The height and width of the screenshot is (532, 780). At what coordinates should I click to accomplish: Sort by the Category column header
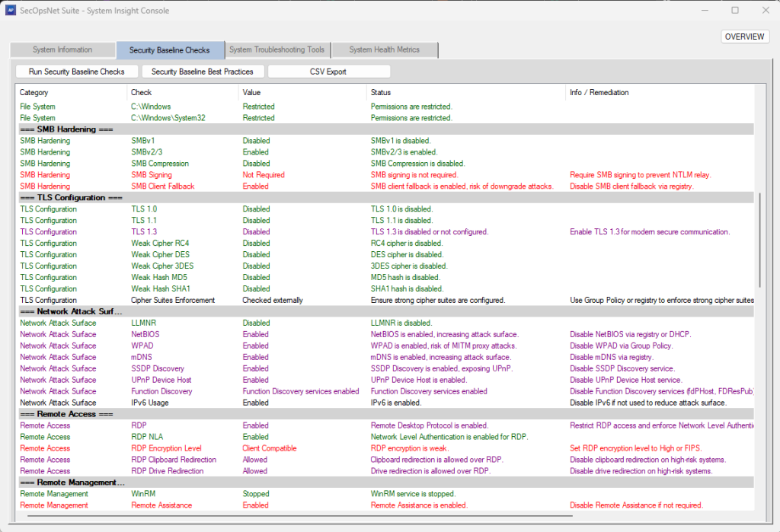click(34, 93)
